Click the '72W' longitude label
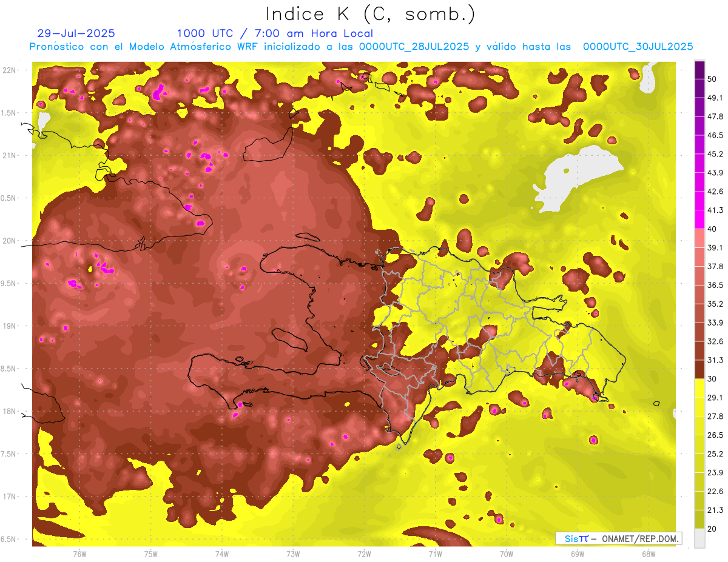This screenshot has height=562, width=728. click(x=364, y=554)
